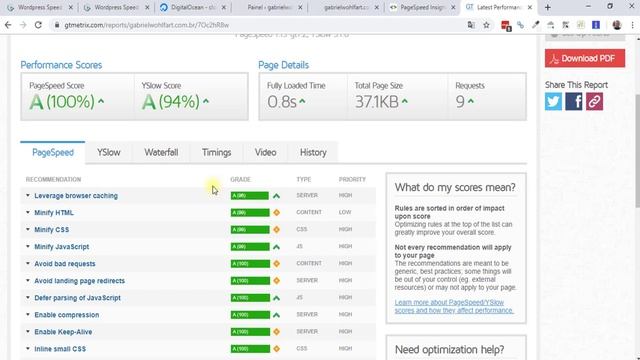640x360 pixels.
Task: Click Leverage browser caching grade bar
Action: pos(250,196)
